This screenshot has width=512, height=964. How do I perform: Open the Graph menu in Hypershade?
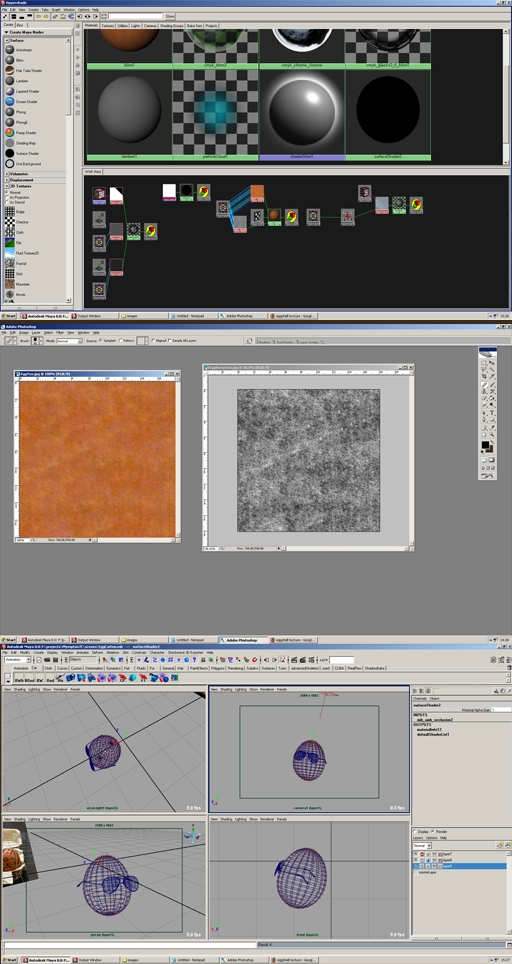click(55, 10)
